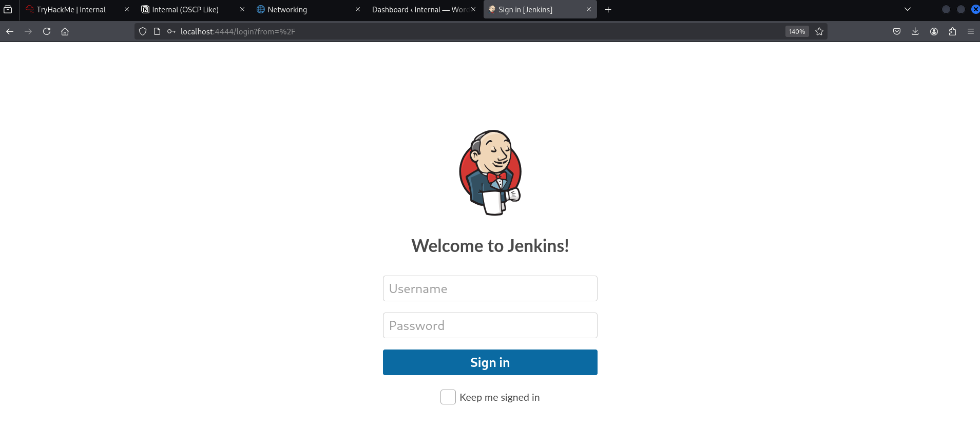Open the Extensions puzzle icon
The image size is (980, 427).
tap(952, 31)
